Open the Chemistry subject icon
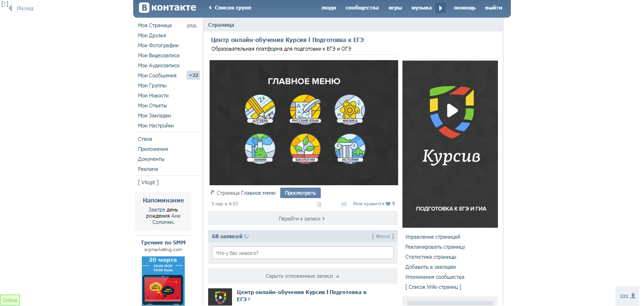Viewport: 644px width, 306px height. tap(260, 148)
